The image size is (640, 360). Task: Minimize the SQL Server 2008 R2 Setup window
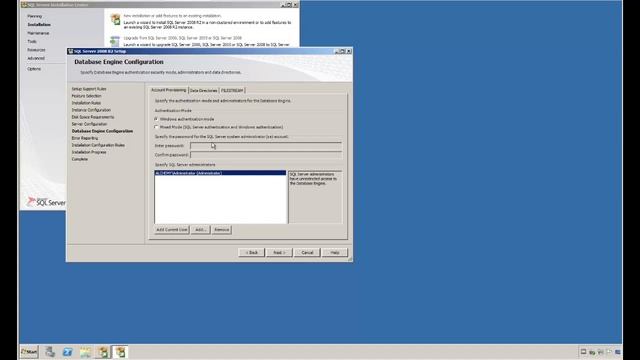(x=337, y=51)
